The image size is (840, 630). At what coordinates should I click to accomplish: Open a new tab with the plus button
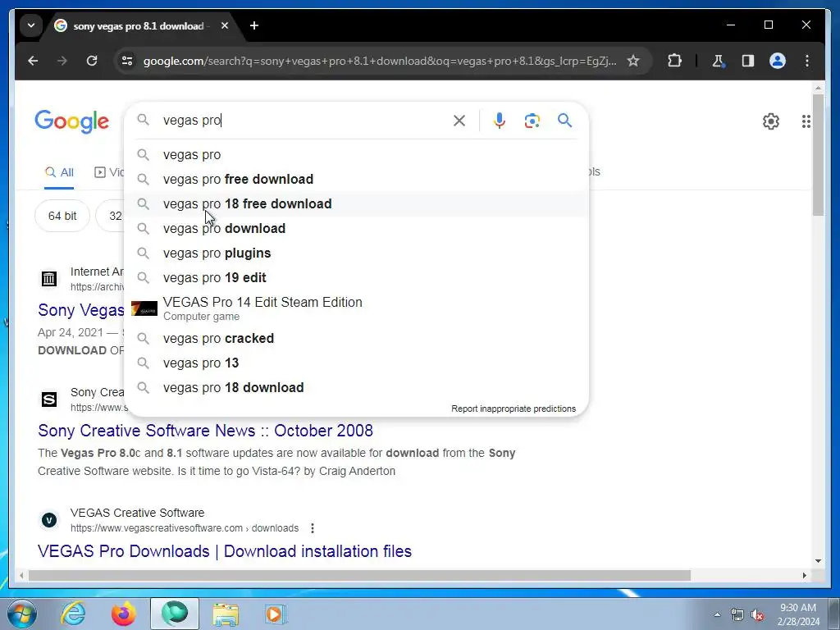[254, 25]
